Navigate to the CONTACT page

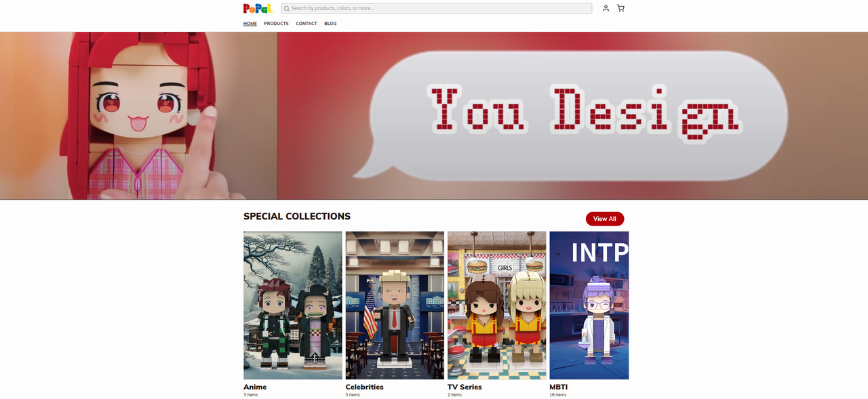pos(306,23)
